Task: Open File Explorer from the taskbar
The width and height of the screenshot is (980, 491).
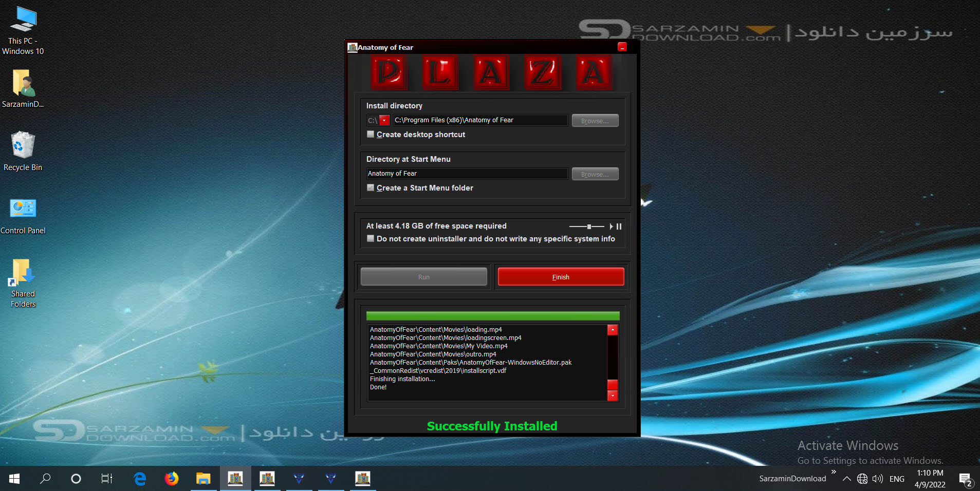Action: [204, 479]
